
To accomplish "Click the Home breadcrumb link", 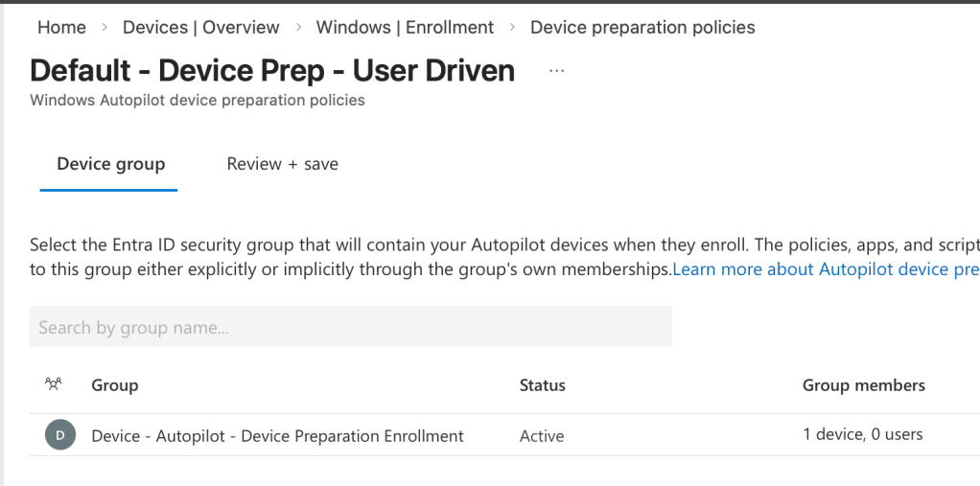I will 61,28.
